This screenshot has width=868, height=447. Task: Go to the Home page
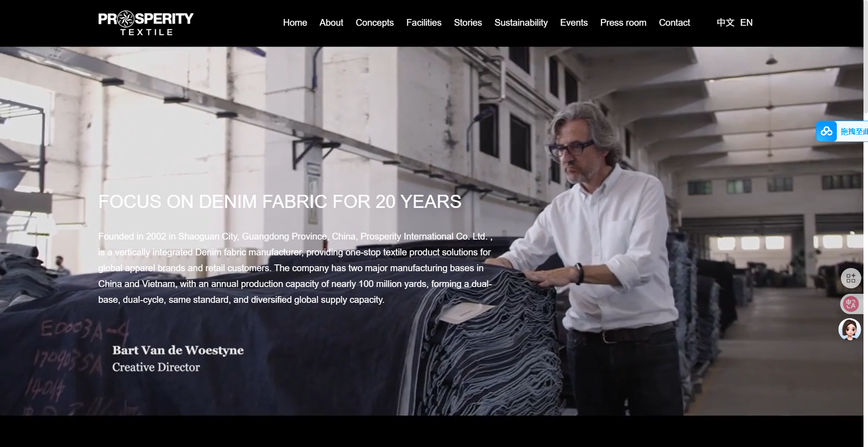pos(295,23)
